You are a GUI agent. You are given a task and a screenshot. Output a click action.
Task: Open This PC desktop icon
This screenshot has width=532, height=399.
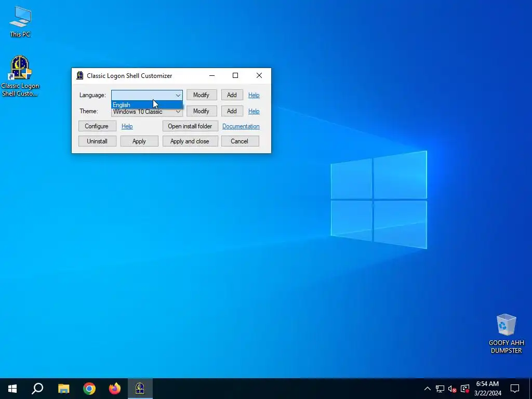tap(20, 21)
